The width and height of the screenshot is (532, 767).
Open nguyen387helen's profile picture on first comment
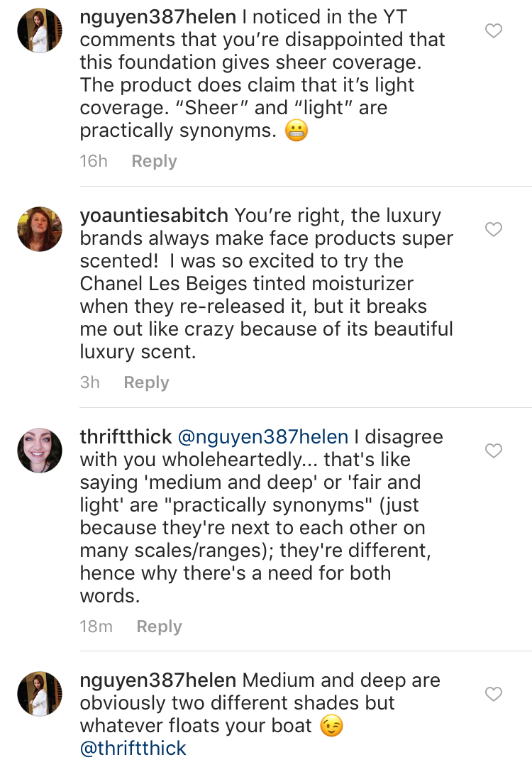tap(40, 30)
